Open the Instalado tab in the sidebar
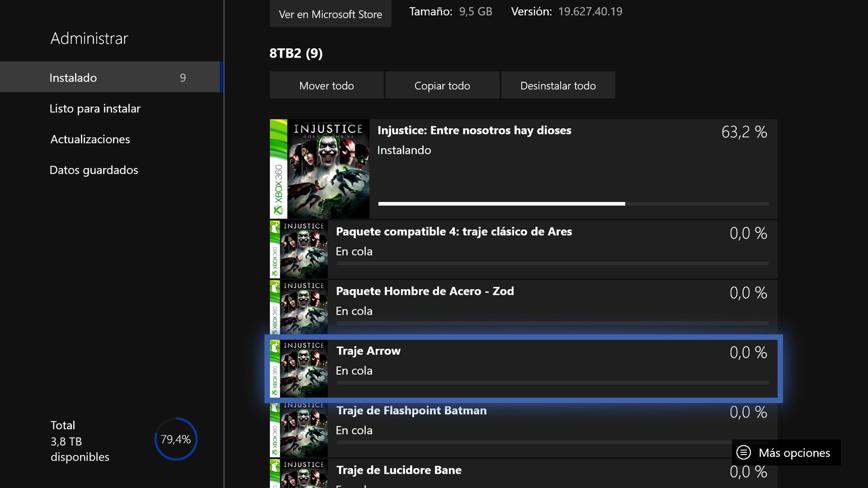The image size is (868, 488). pos(111,77)
